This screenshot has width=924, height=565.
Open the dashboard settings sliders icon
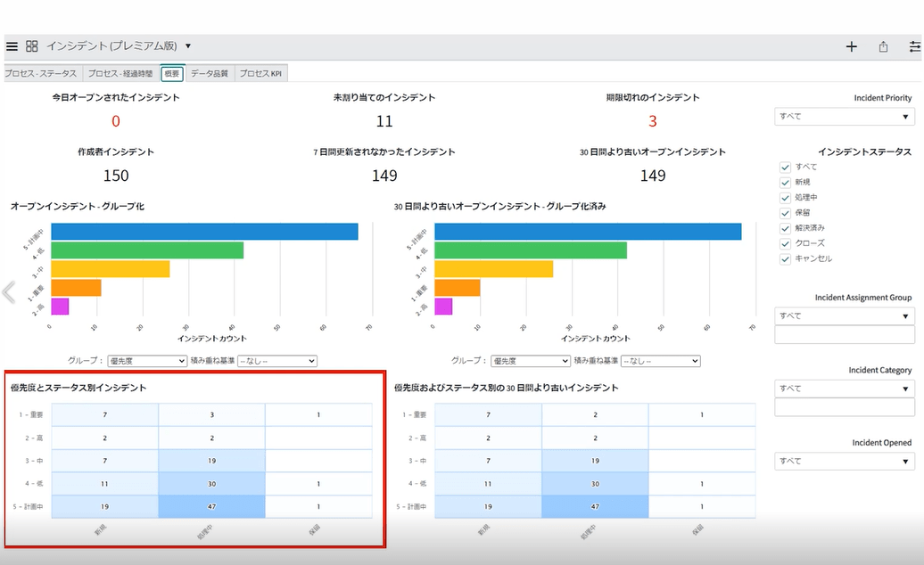tap(913, 46)
